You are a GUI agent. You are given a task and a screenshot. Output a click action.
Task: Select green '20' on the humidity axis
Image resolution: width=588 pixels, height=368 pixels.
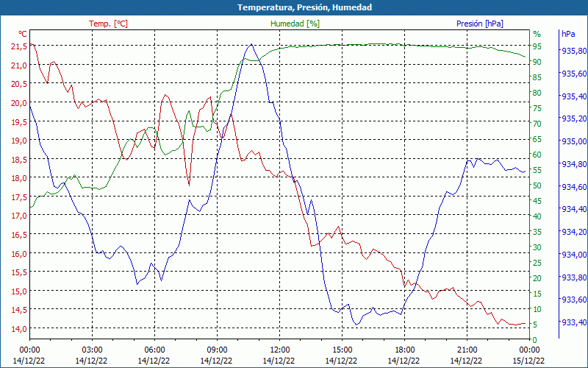537,278
